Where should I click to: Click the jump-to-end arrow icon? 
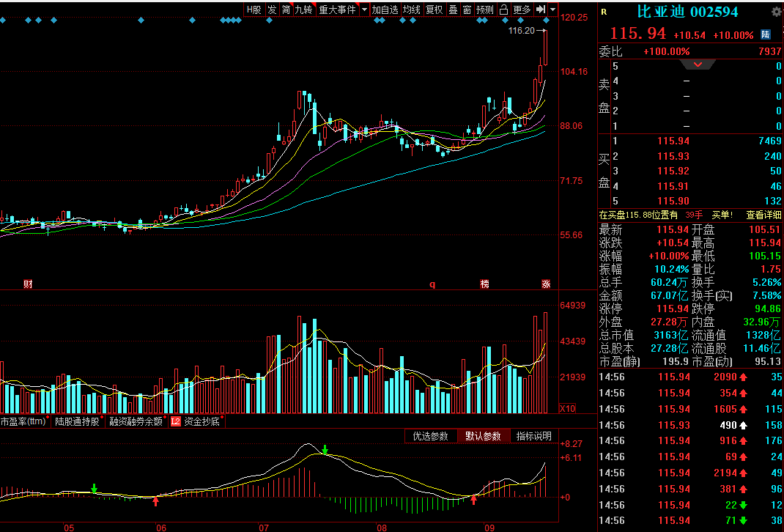[541, 10]
